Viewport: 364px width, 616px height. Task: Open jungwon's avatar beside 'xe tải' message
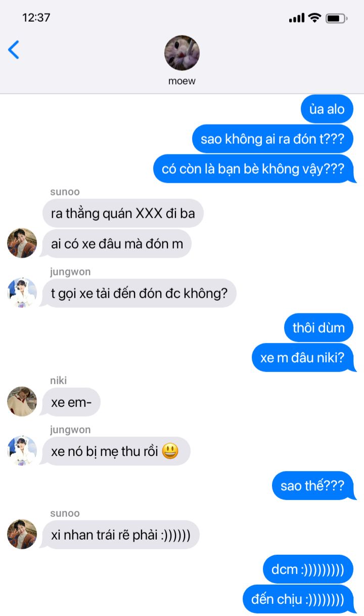coord(22,293)
